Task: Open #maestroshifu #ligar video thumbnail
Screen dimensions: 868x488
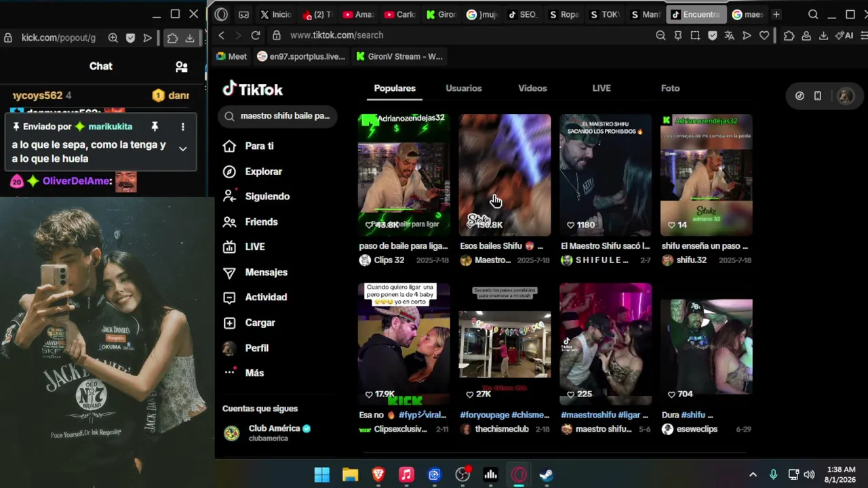Action: click(606, 344)
